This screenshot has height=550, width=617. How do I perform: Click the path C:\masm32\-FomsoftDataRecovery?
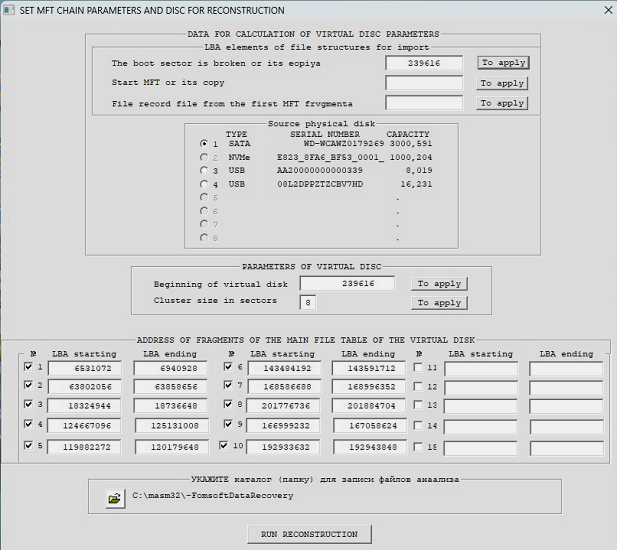pyautogui.click(x=213, y=495)
